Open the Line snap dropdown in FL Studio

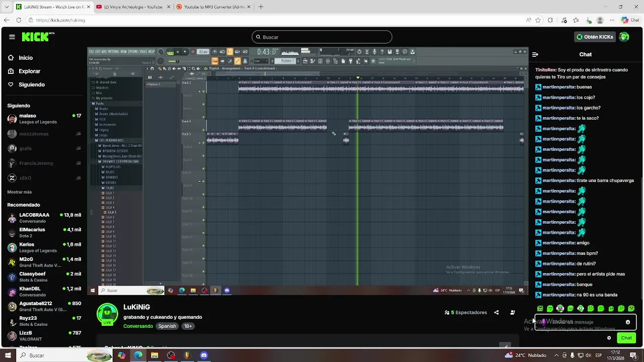[260, 61]
